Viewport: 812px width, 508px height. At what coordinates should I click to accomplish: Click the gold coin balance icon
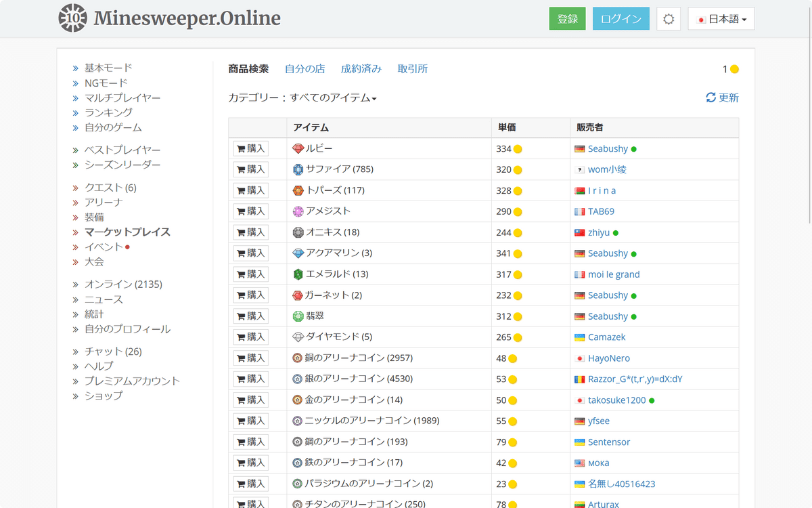(734, 69)
